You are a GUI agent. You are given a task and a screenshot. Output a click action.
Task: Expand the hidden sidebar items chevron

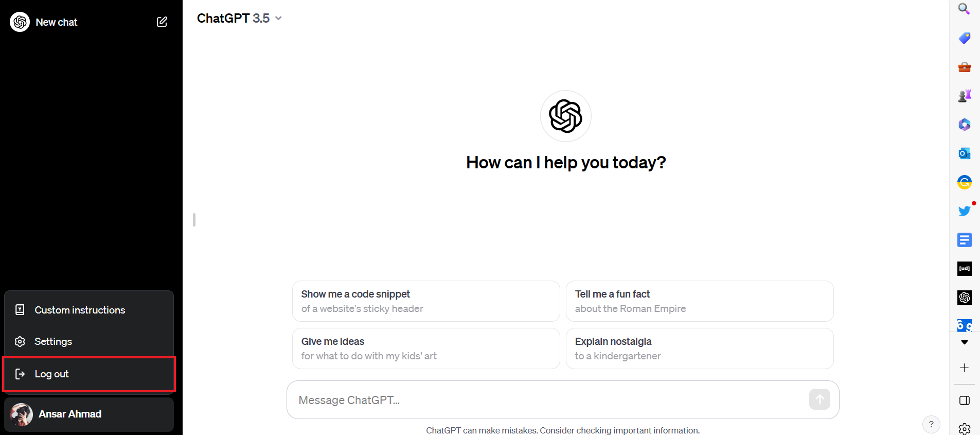click(965, 342)
